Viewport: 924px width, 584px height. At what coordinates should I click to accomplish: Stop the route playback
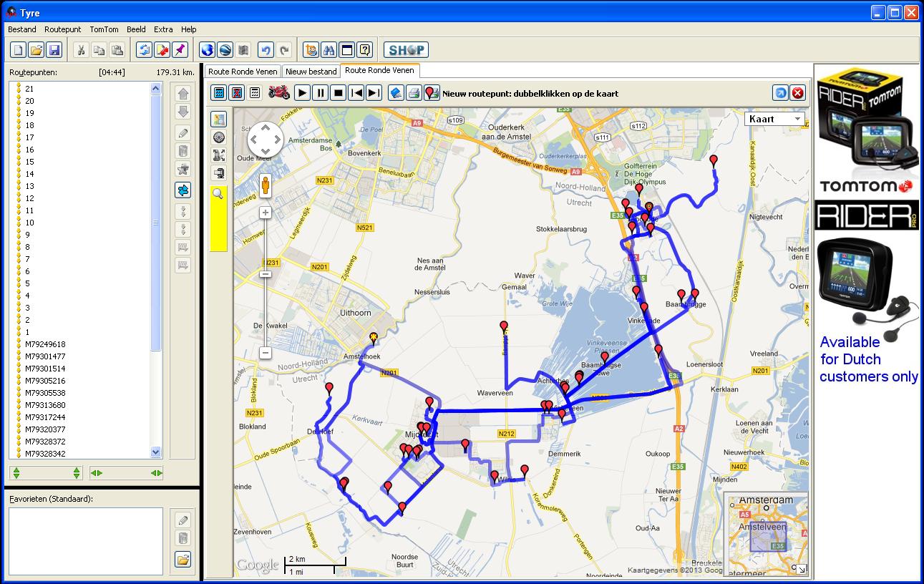338,93
